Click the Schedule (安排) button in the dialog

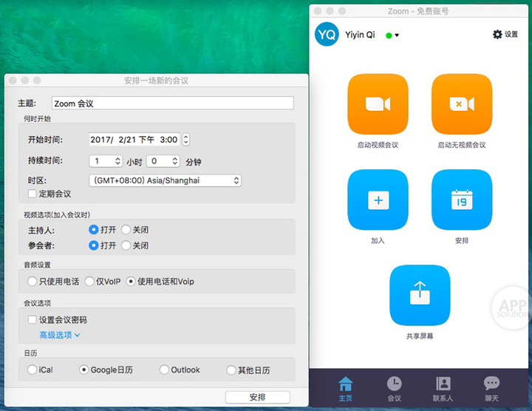coord(258,397)
